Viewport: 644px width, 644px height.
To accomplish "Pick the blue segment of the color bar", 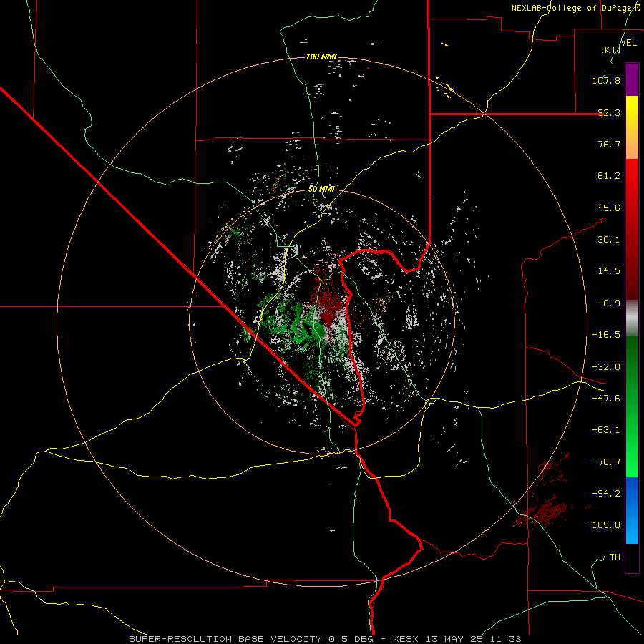I will pyautogui.click(x=632, y=510).
